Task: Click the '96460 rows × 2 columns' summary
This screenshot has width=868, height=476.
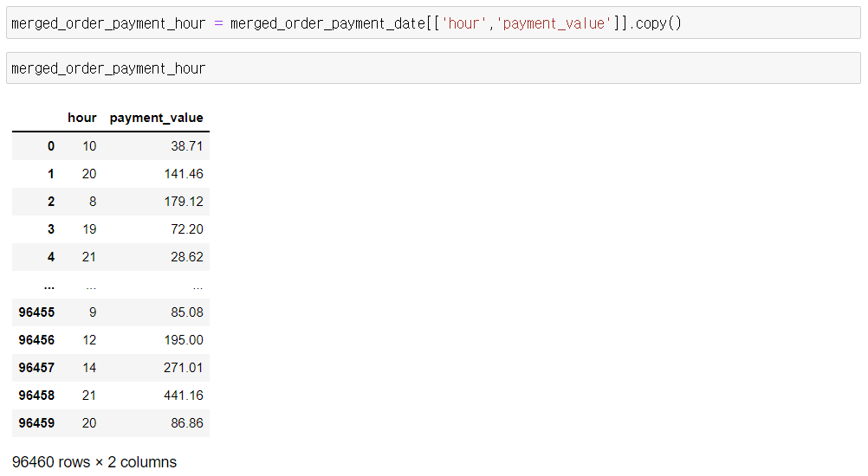Action: (94, 461)
